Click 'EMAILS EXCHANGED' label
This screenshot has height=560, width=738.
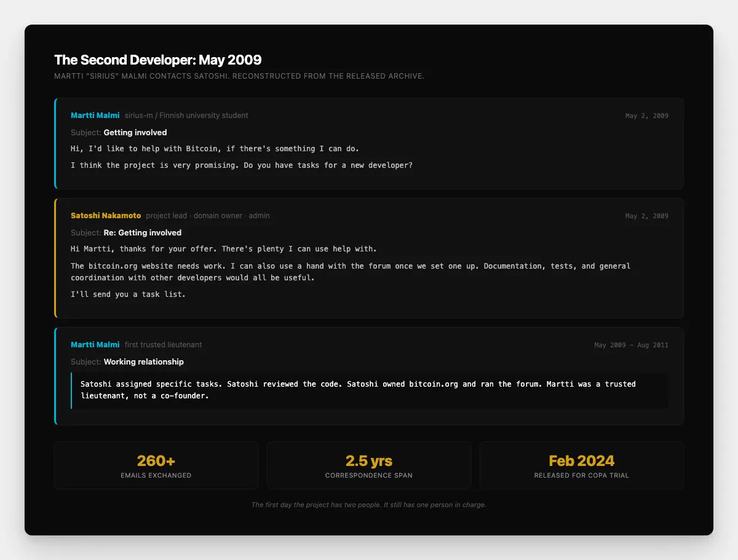tap(156, 475)
